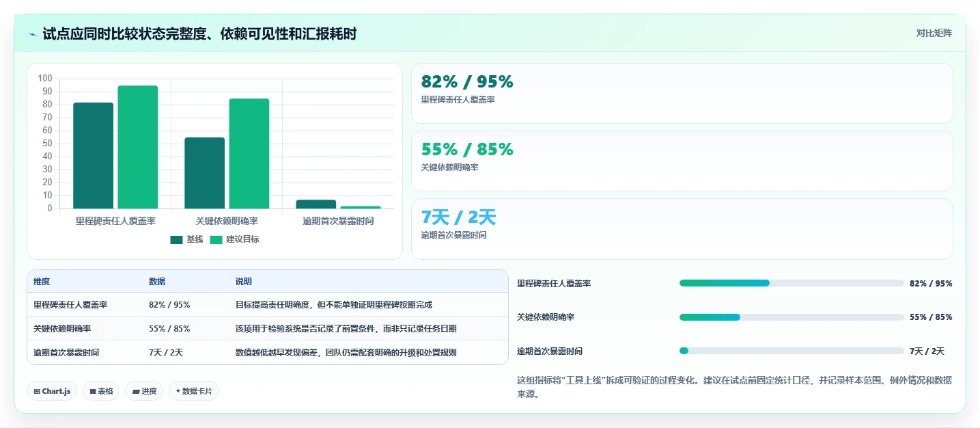
Task: Click the 基线 bar for 里程碑责任人覆盖率
Action: point(93,156)
